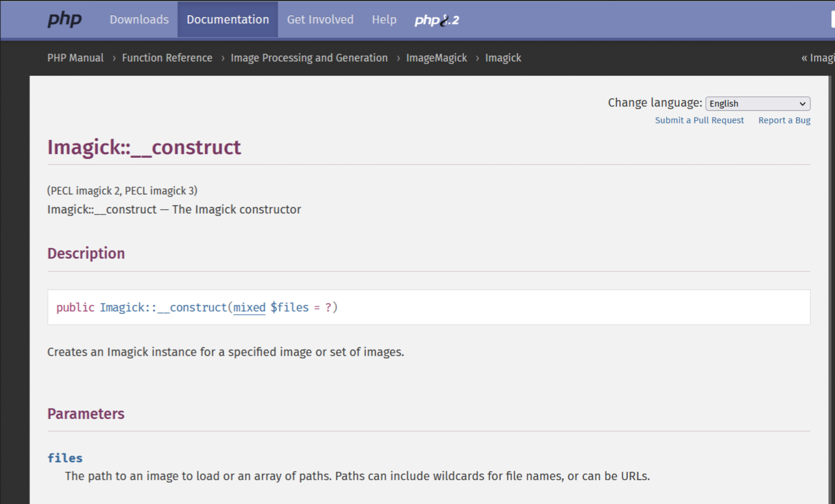
Task: Open the Imagick breadcrumb link
Action: tap(503, 58)
